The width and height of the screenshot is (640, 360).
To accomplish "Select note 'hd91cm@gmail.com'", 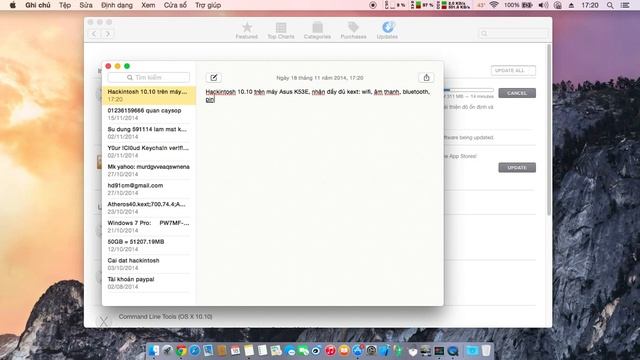I will [x=149, y=189].
